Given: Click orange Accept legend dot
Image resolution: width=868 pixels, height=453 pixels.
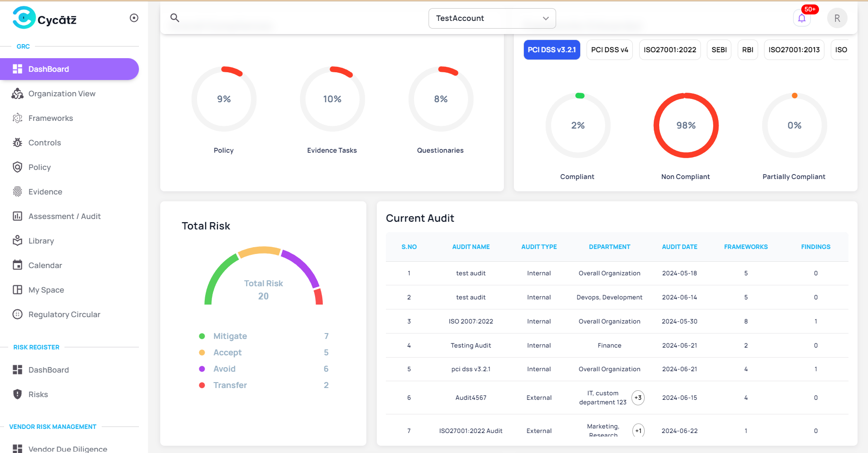Looking at the screenshot, I should click(202, 353).
